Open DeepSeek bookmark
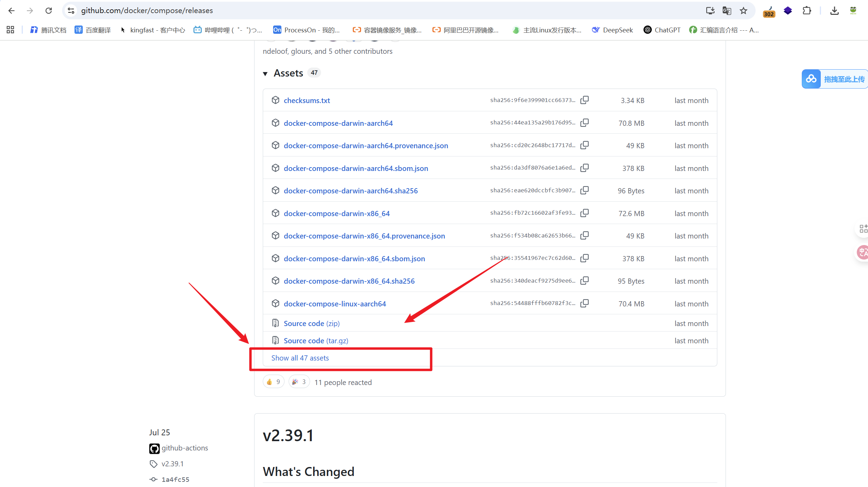This screenshot has height=487, width=868. pos(612,30)
